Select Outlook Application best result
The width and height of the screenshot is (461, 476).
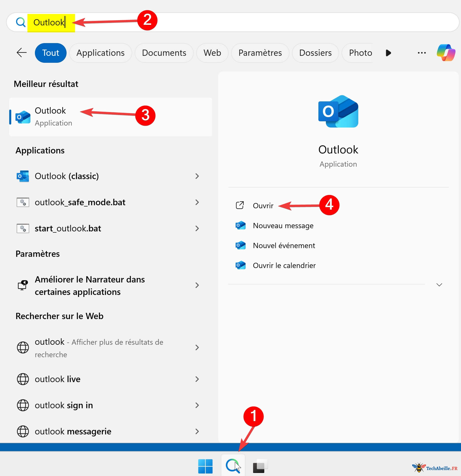[110, 117]
